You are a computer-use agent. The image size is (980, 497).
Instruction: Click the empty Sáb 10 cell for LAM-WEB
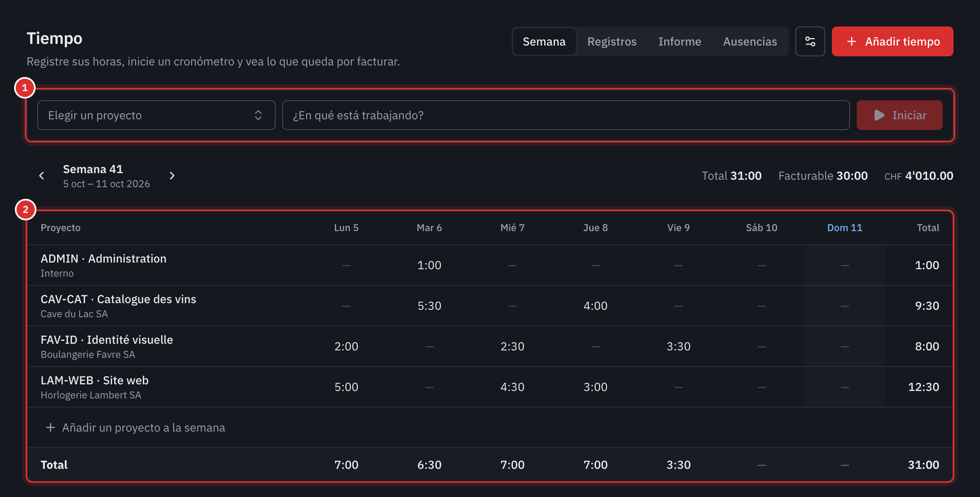pos(761,387)
